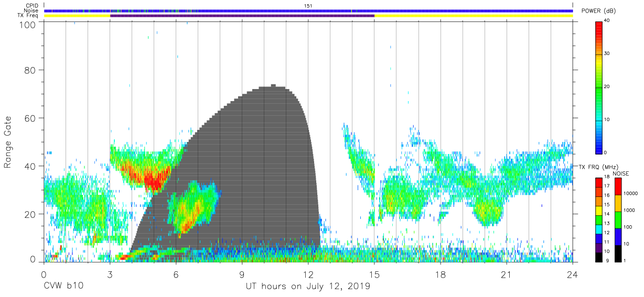The width and height of the screenshot is (644, 297).
Task: Click the 100 tick label on Range Gate axis
Action: click(x=28, y=25)
